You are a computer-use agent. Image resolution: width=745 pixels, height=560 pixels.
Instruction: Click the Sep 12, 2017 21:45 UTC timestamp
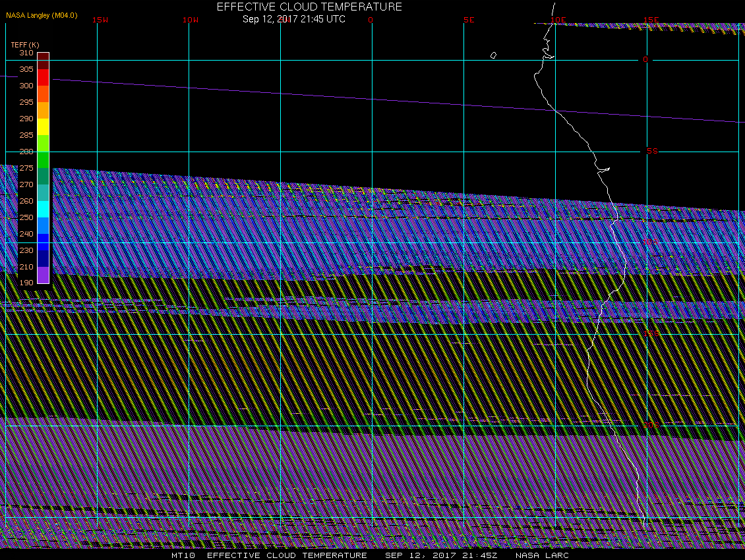(x=294, y=19)
